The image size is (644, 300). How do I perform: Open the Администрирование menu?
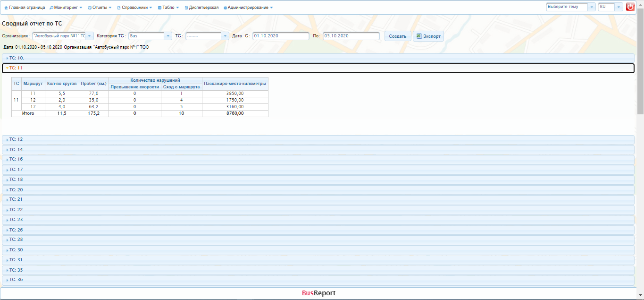[248, 8]
